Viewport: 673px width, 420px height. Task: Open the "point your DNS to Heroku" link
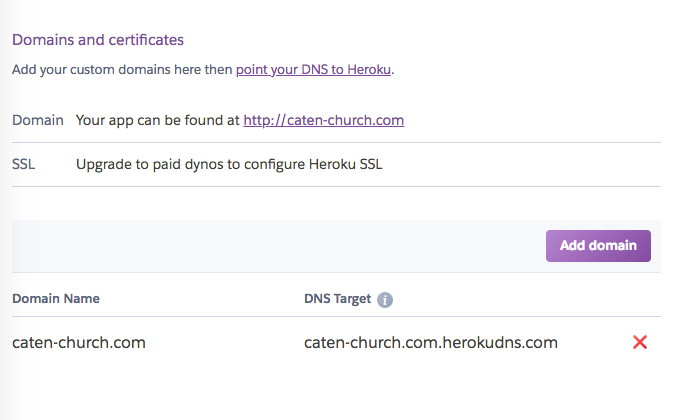pos(314,70)
